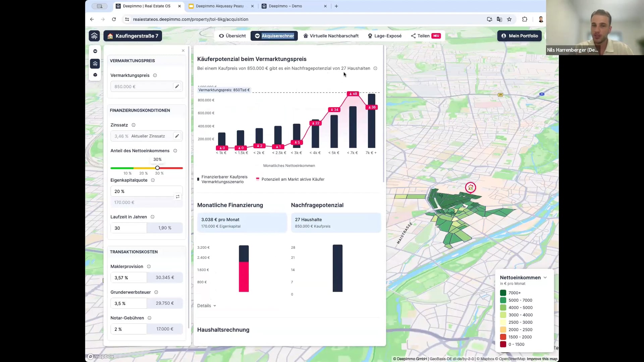Click the browser address bar URL
Image resolution: width=644 pixels, height=362 pixels.
tap(191, 19)
